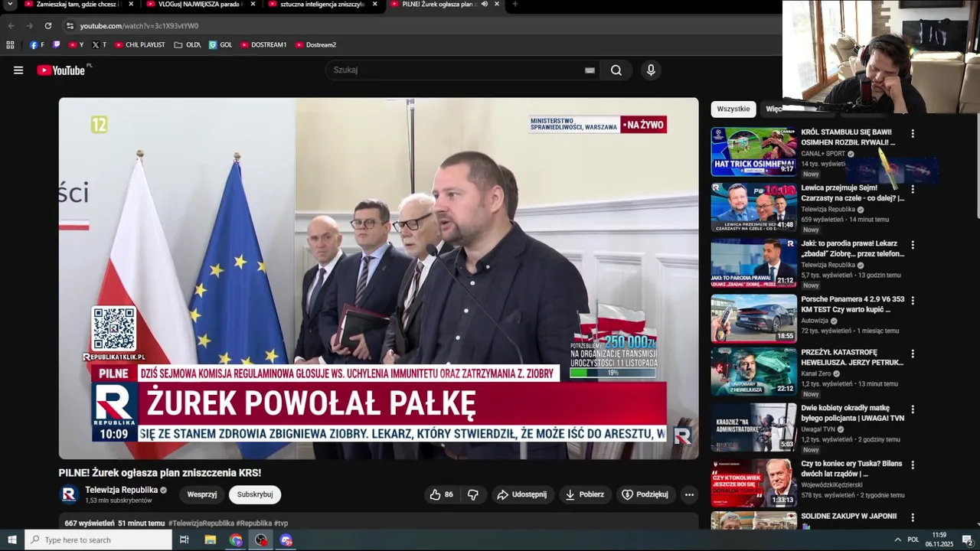Open options for Przeżył katastrofę Heweliusza video
Screen dimensions: 980x551
(912, 354)
